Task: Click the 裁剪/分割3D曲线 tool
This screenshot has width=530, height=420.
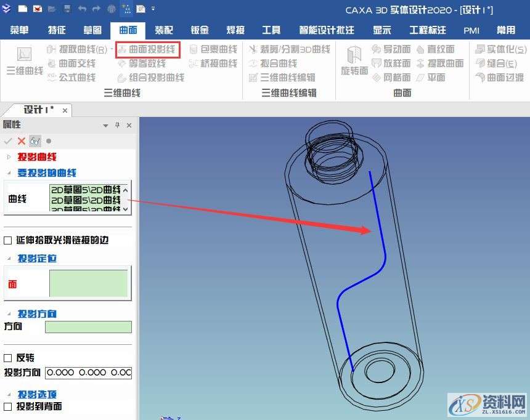Action: pyautogui.click(x=296, y=50)
